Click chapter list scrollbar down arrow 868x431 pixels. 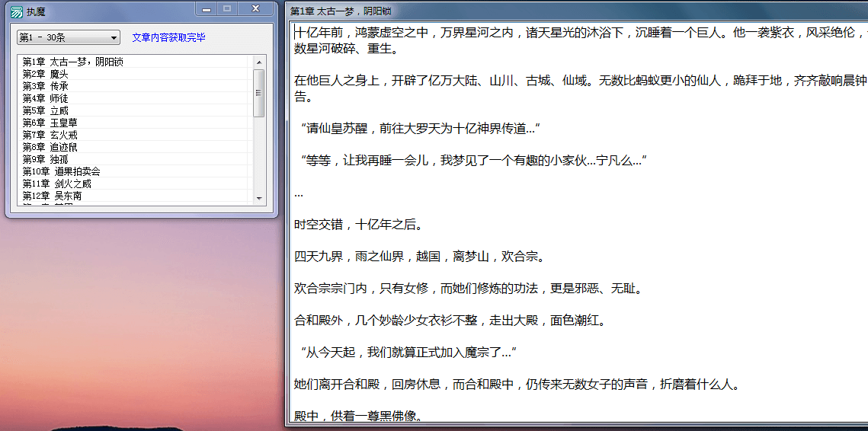[x=258, y=198]
